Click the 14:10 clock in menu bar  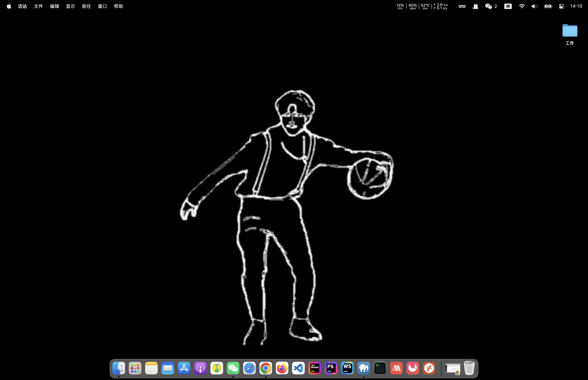coord(576,6)
